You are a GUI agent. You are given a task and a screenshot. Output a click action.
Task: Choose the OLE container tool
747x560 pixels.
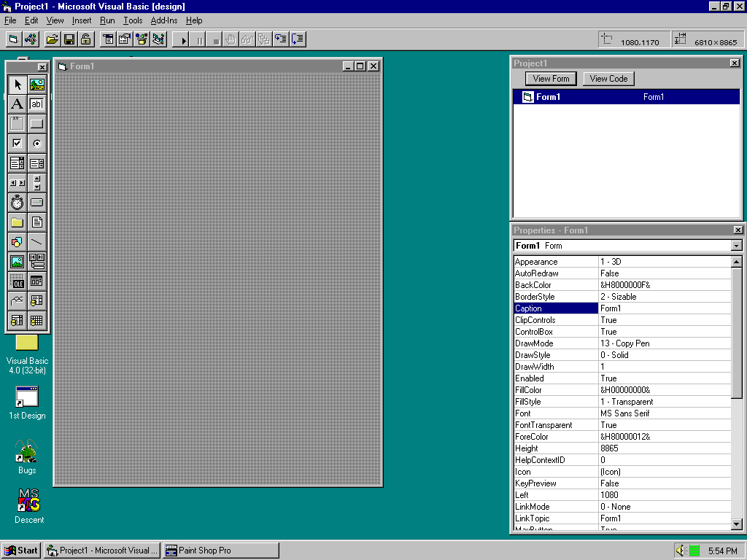18,281
